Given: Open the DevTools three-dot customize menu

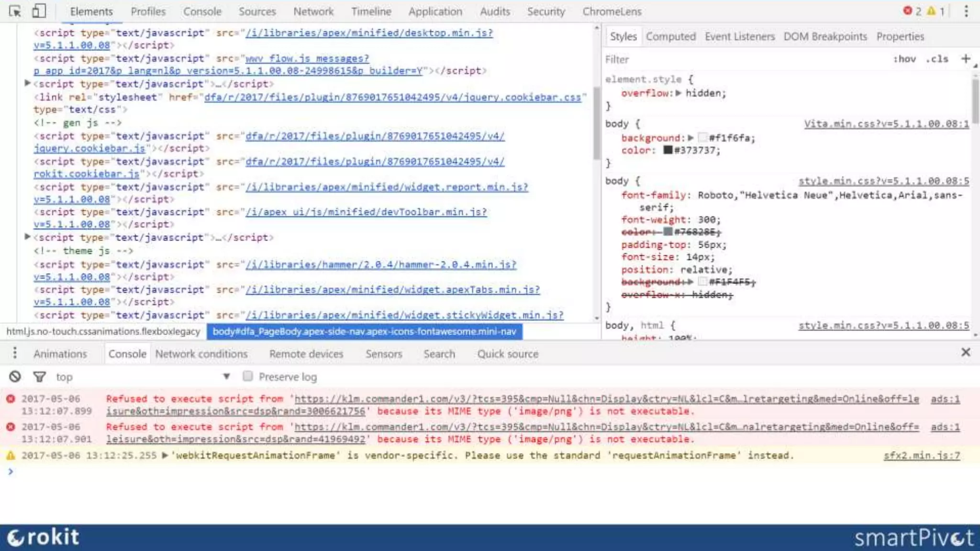Looking at the screenshot, I should (966, 11).
